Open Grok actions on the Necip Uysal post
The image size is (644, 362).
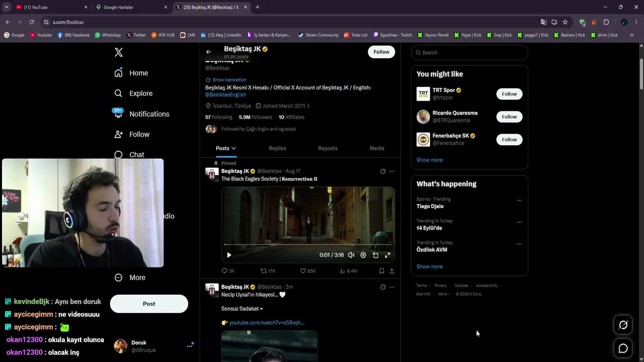pos(383,287)
